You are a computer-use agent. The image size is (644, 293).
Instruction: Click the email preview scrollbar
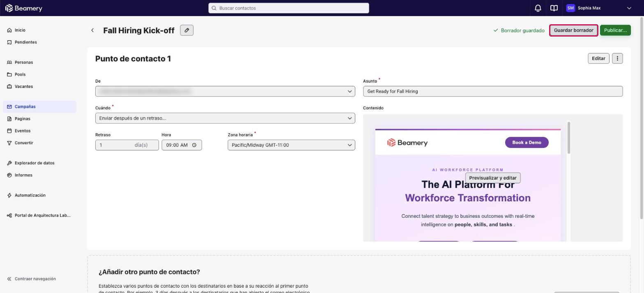(x=569, y=138)
